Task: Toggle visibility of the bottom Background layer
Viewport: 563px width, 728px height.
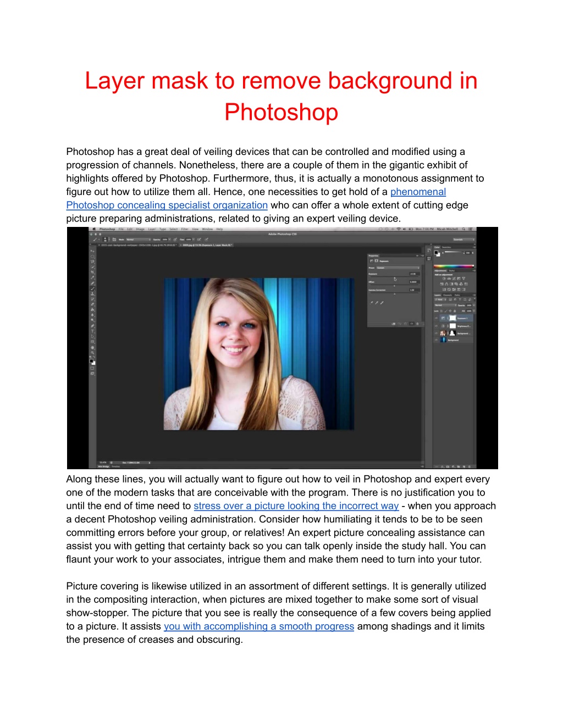Action: [x=437, y=340]
